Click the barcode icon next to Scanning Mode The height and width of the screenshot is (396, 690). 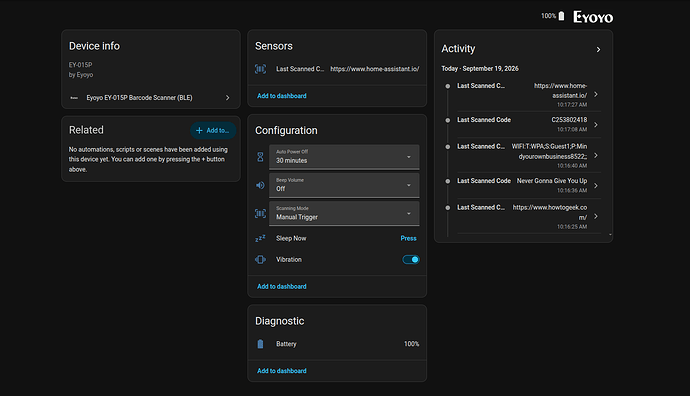click(260, 213)
